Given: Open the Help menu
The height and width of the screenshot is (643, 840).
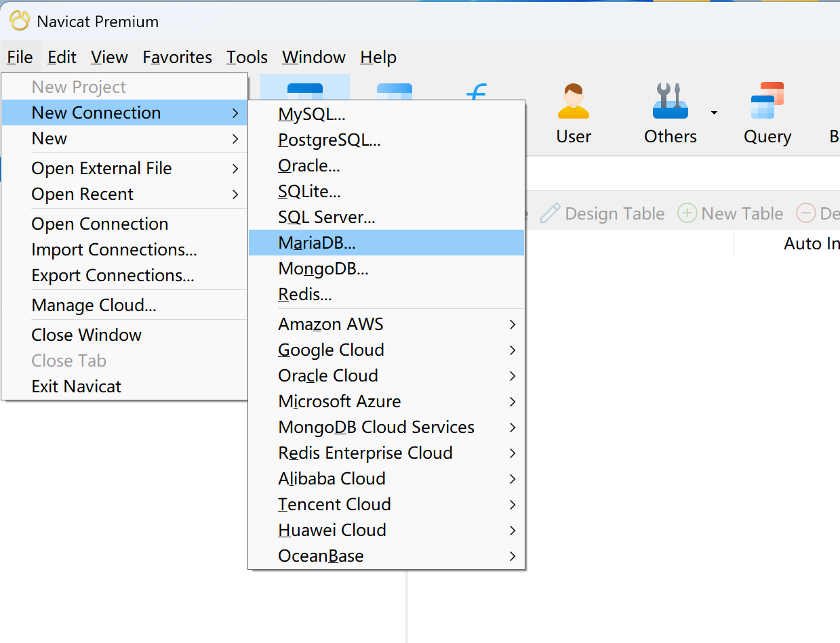Looking at the screenshot, I should (x=378, y=58).
